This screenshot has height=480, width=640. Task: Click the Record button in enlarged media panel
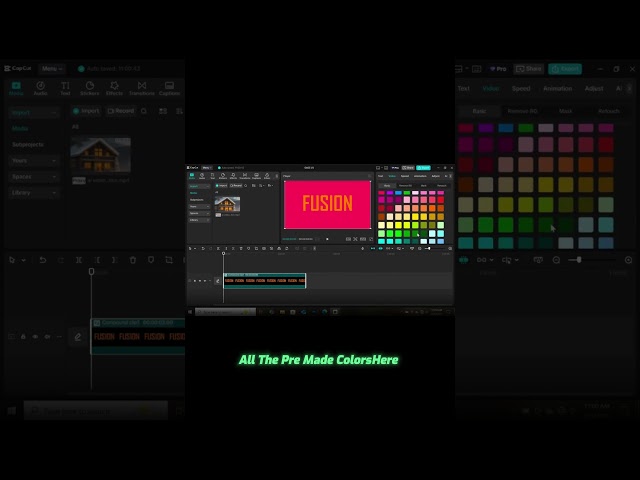(x=120, y=111)
